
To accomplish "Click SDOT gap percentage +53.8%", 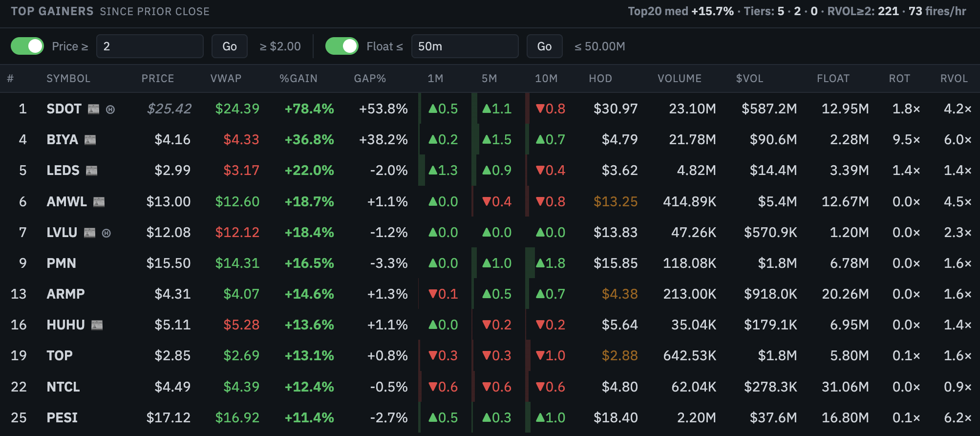I will click(x=383, y=109).
